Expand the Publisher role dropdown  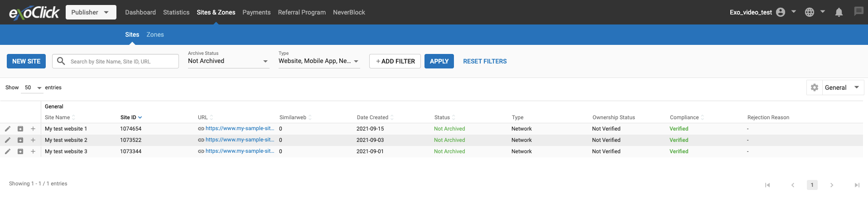pos(91,12)
